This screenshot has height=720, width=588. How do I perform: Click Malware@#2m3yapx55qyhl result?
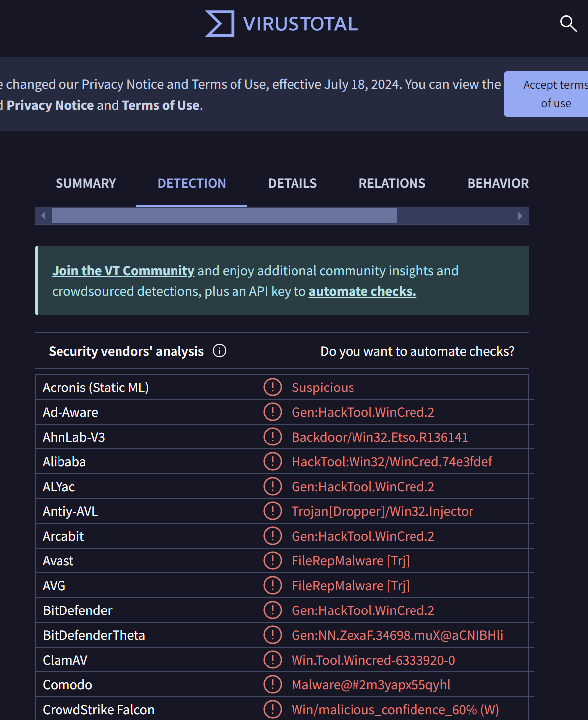click(x=371, y=685)
